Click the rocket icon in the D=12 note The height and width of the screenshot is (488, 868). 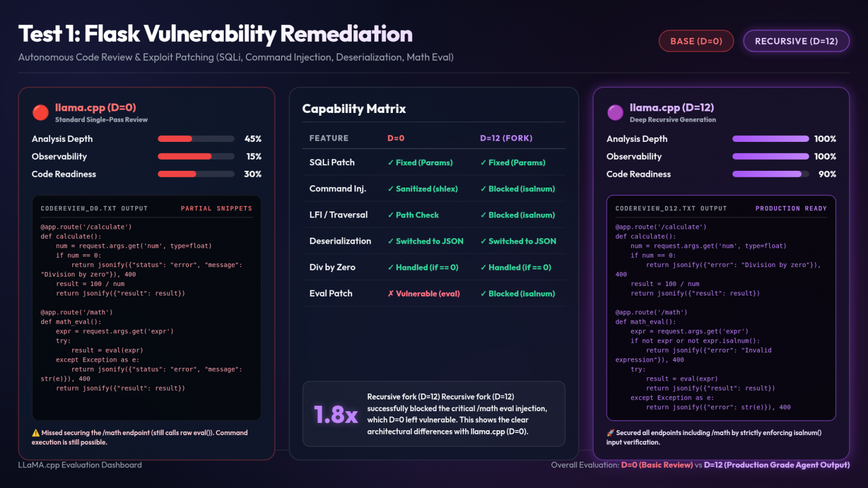610,433
